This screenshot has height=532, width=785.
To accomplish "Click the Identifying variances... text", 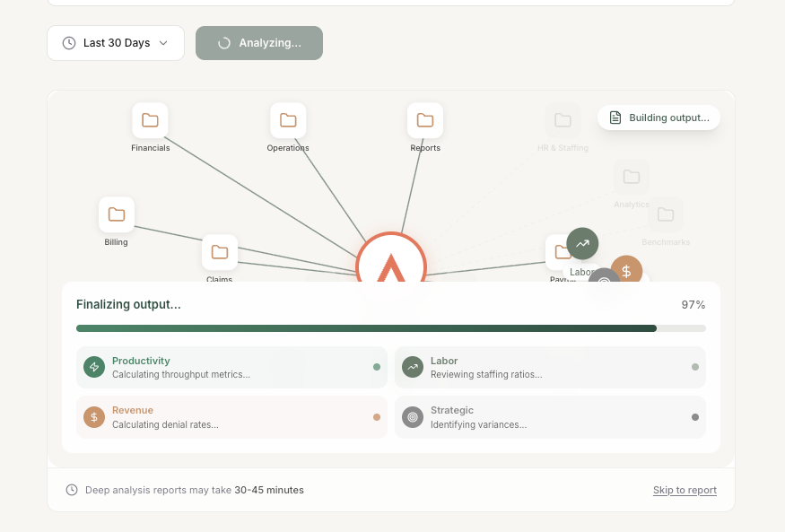I will pos(478,424).
